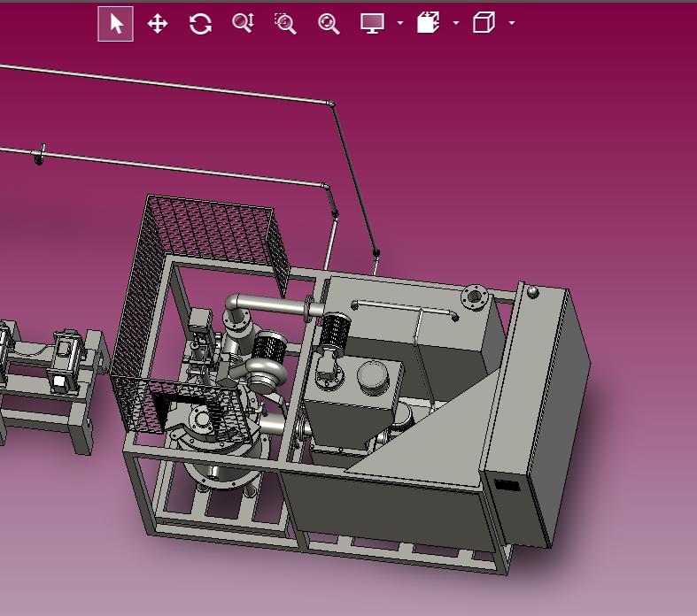Choose the zoom in/out tool
This screenshot has width=697, height=616.
click(244, 23)
